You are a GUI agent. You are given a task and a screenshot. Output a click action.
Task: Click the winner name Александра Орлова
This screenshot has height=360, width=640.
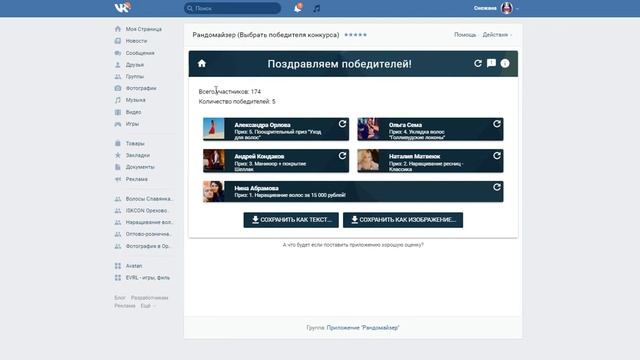click(x=262, y=125)
